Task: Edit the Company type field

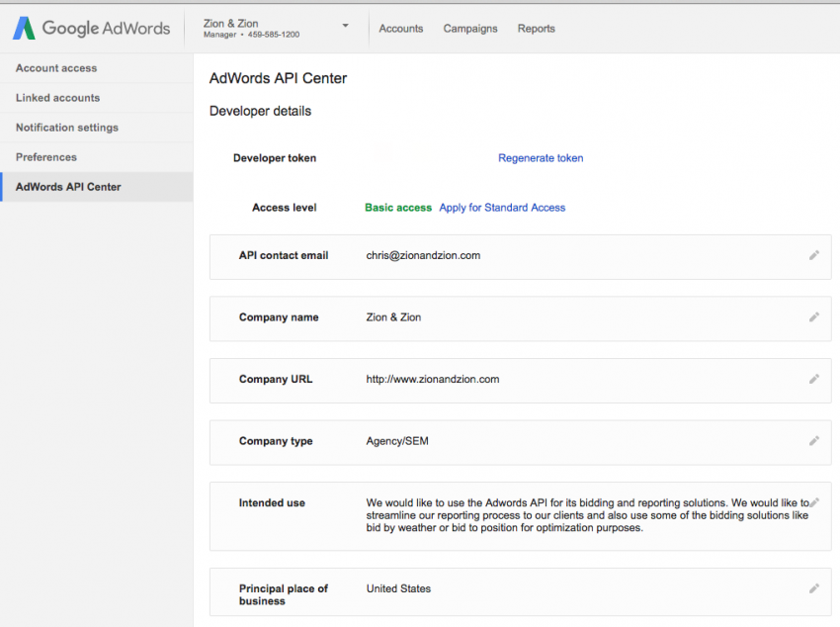Action: pyautogui.click(x=814, y=440)
